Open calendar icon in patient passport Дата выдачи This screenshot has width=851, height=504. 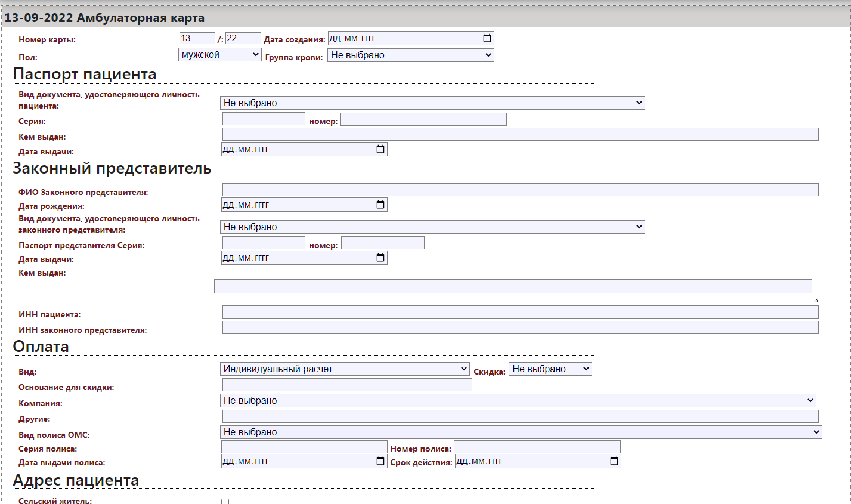point(380,149)
